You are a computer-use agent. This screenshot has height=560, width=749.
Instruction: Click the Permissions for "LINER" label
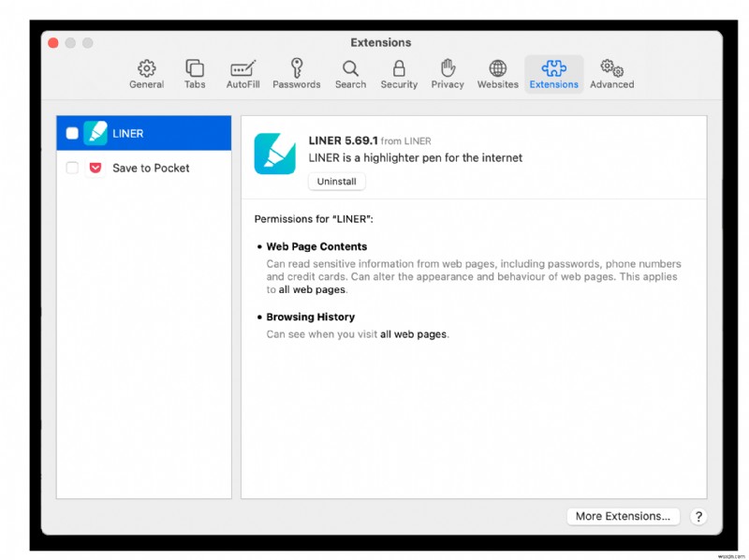pyautogui.click(x=314, y=219)
